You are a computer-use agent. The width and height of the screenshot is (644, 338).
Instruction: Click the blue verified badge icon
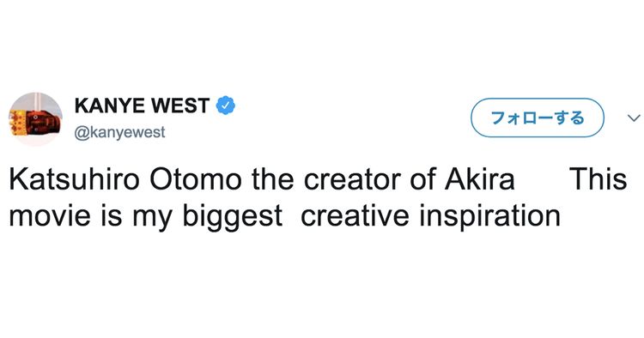[226, 106]
